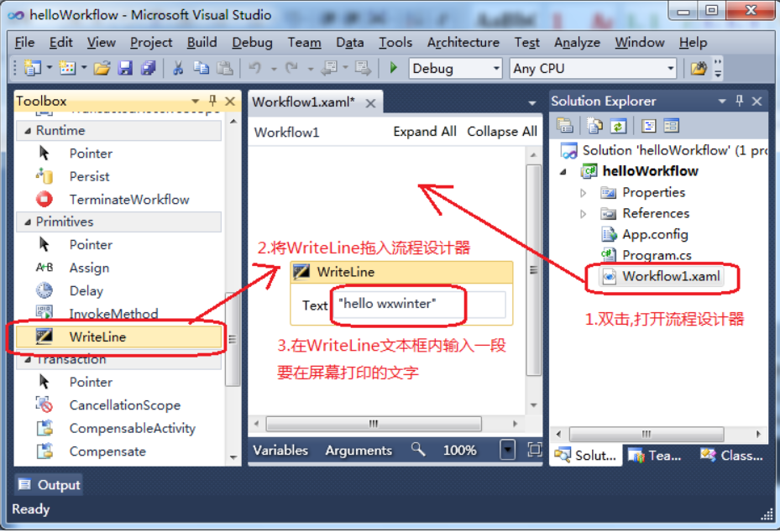
Task: Open the zoom percentage dropdown in the designer
Action: pyautogui.click(x=507, y=450)
